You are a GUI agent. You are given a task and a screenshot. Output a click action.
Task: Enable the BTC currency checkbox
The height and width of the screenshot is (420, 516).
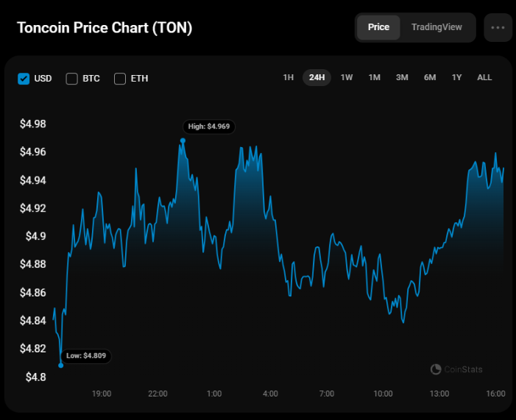tap(71, 79)
